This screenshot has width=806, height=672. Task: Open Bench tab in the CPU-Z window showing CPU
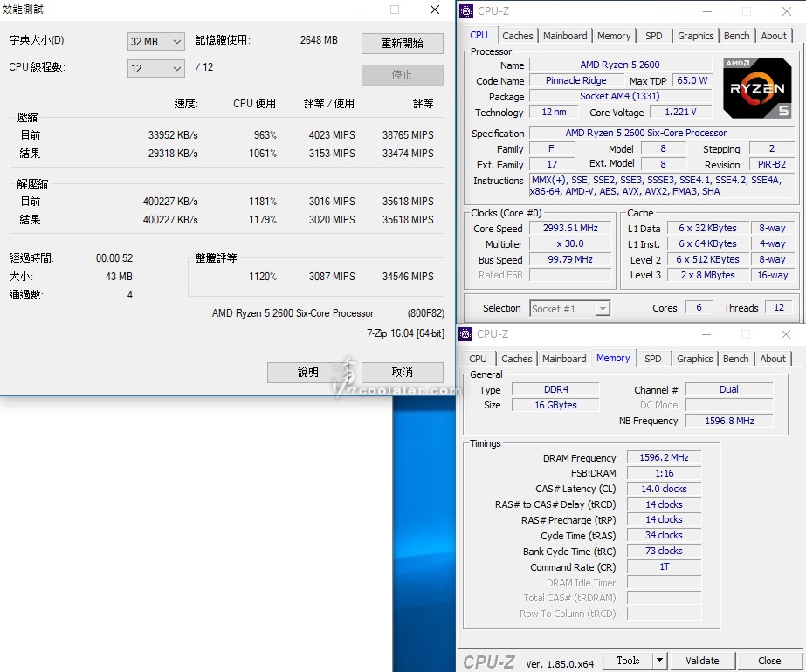click(x=737, y=36)
